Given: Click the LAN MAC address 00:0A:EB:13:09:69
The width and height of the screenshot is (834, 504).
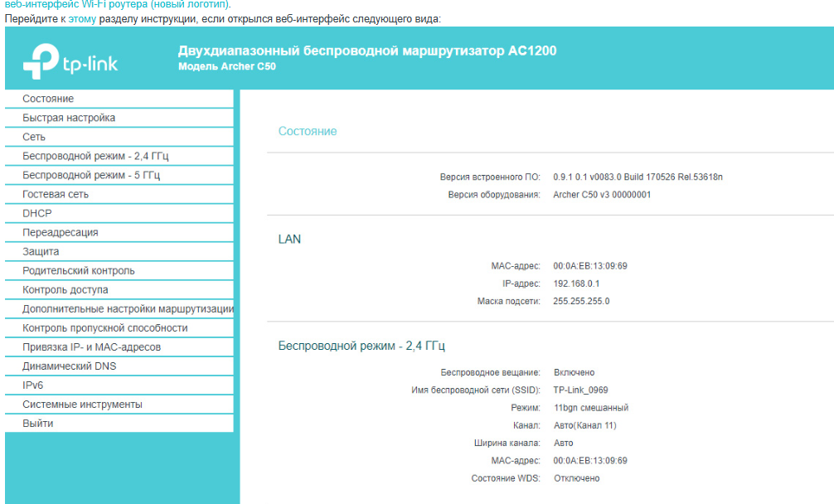Looking at the screenshot, I should (x=590, y=266).
